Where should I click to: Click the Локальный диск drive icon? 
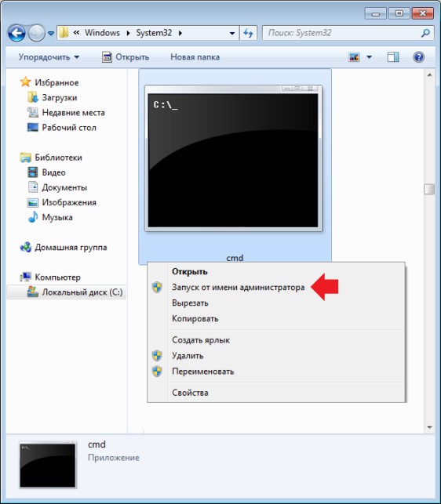pos(32,292)
